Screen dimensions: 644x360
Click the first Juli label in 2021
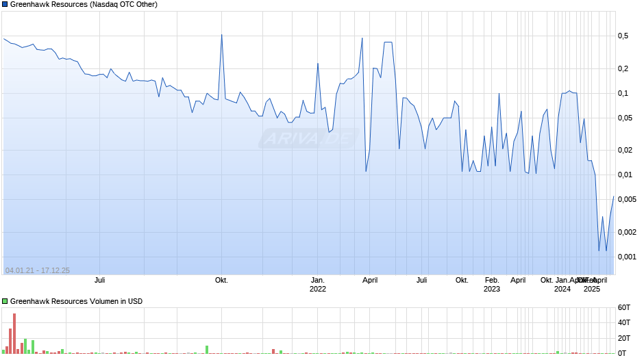click(x=100, y=281)
